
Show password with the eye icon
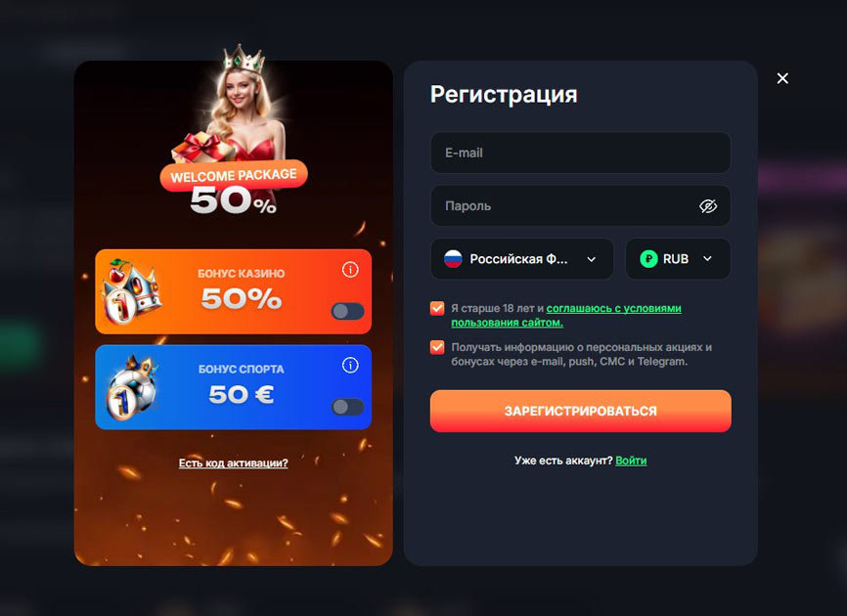click(x=708, y=205)
